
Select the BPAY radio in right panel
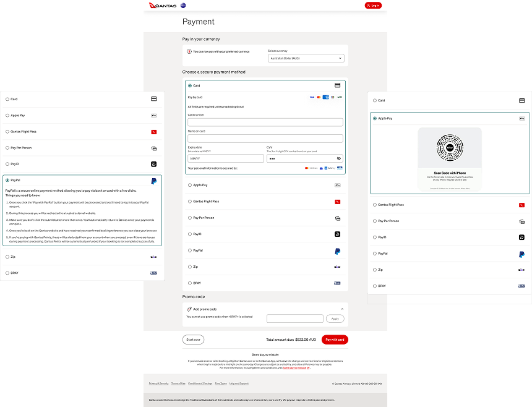[x=375, y=286]
